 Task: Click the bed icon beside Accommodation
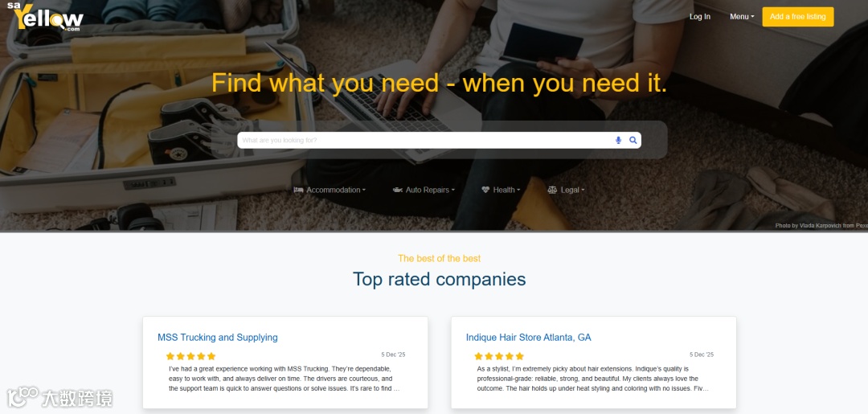(298, 190)
